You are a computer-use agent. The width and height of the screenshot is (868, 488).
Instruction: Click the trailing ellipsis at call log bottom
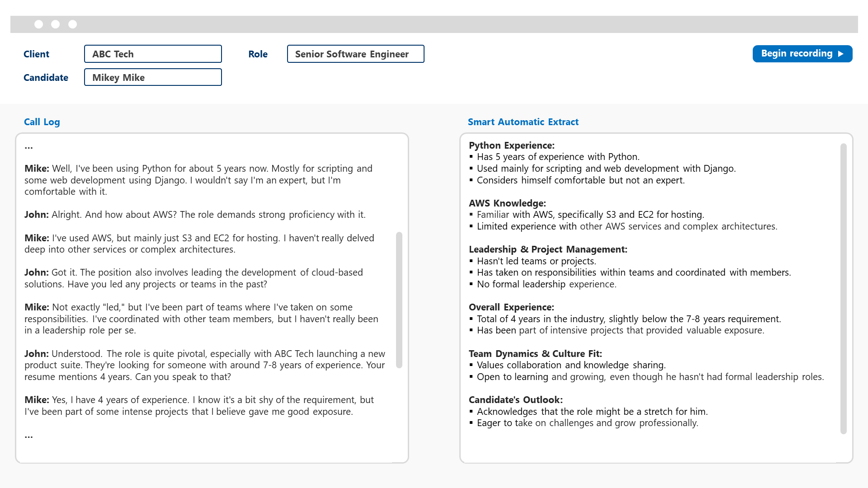pyautogui.click(x=29, y=436)
